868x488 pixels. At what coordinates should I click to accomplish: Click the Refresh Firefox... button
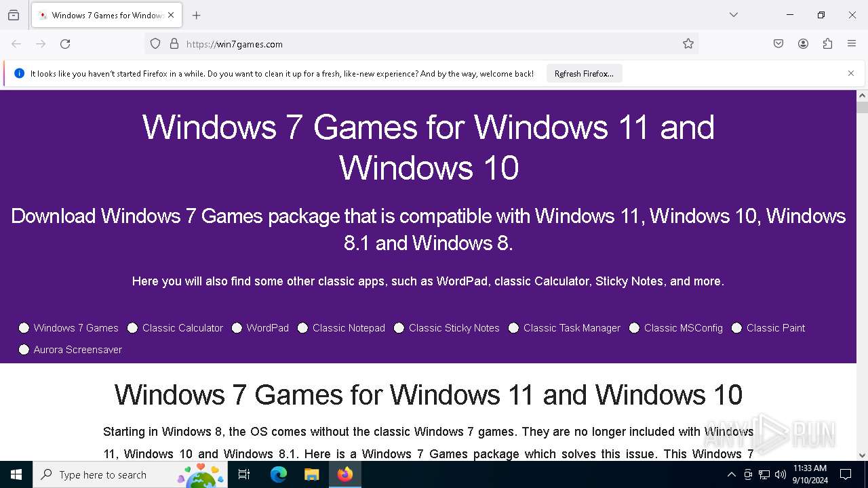(584, 74)
